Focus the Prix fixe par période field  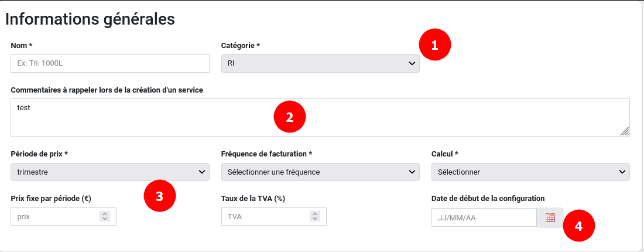coord(56,217)
